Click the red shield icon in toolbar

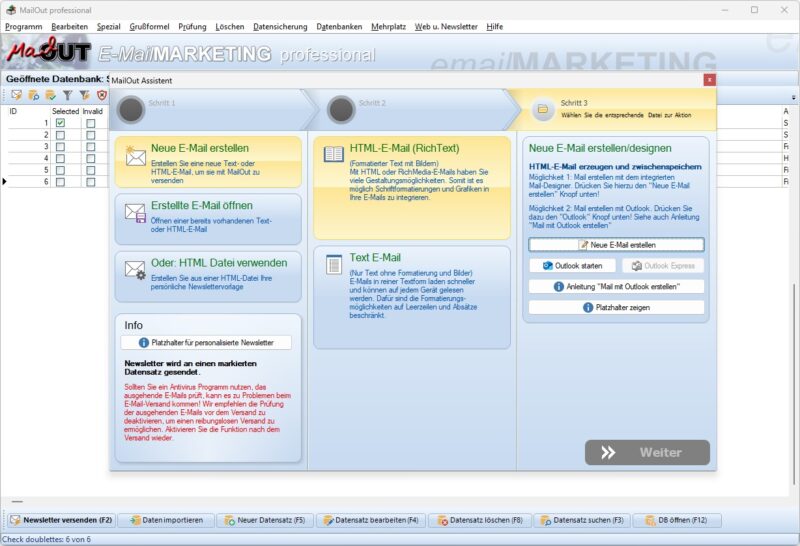(x=102, y=95)
